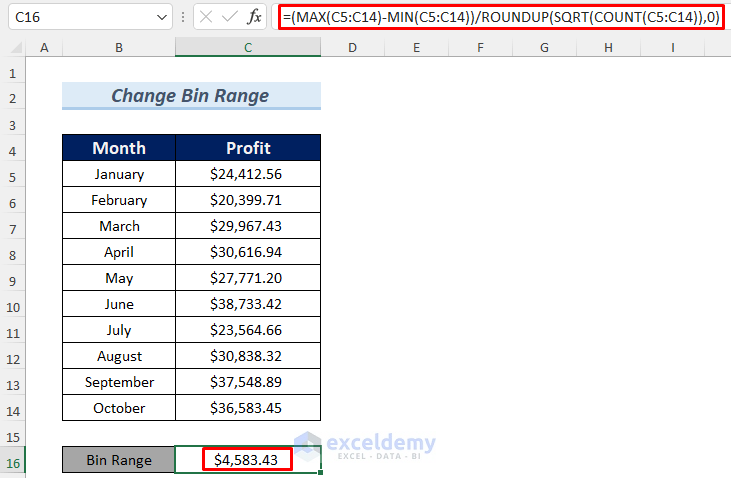Select the 'May' cell
The width and height of the screenshot is (731, 478).
119,278
